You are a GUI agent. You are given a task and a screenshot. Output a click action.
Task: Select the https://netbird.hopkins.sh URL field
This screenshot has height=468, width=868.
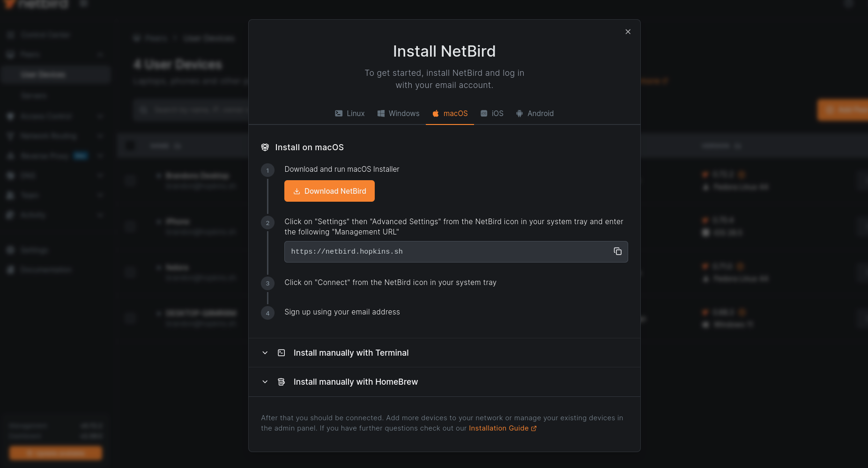pyautogui.click(x=456, y=252)
